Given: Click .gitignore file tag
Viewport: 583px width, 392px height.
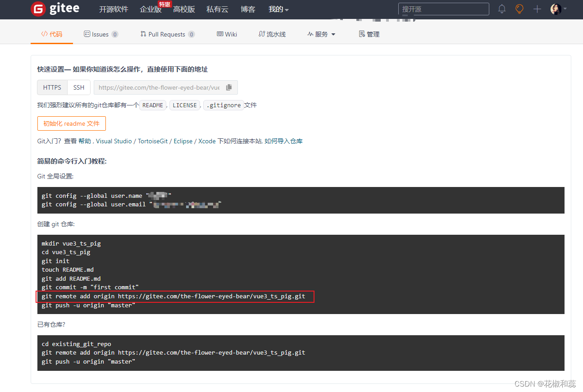Looking at the screenshot, I should tap(223, 105).
